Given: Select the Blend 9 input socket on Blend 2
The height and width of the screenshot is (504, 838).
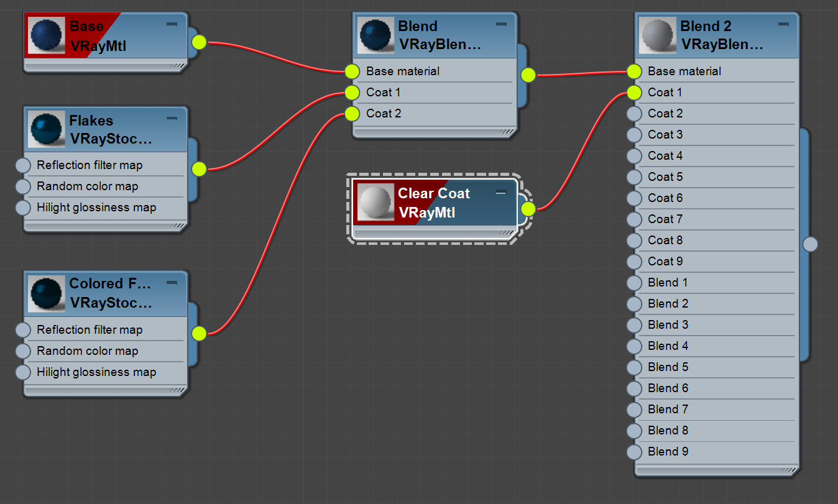Looking at the screenshot, I should (633, 452).
